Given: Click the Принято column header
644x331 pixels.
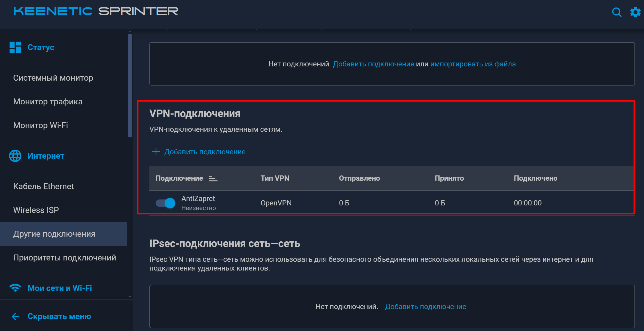Looking at the screenshot, I should pos(449,178).
